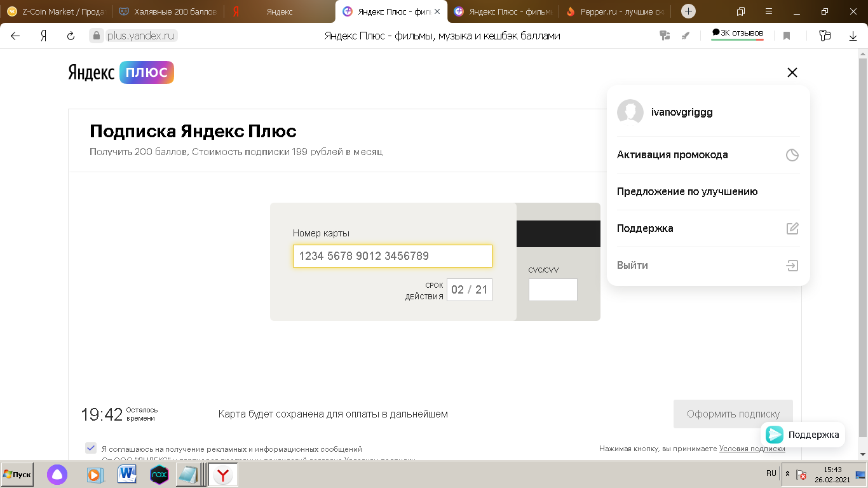Click the Оформить подписку button
This screenshot has height=488, width=868.
(x=733, y=414)
